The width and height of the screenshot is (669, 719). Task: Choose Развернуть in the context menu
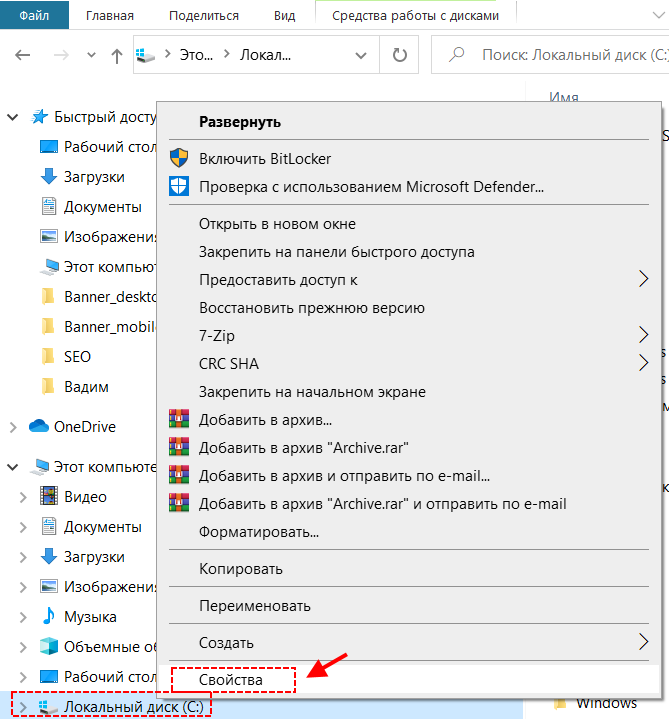pos(408,122)
